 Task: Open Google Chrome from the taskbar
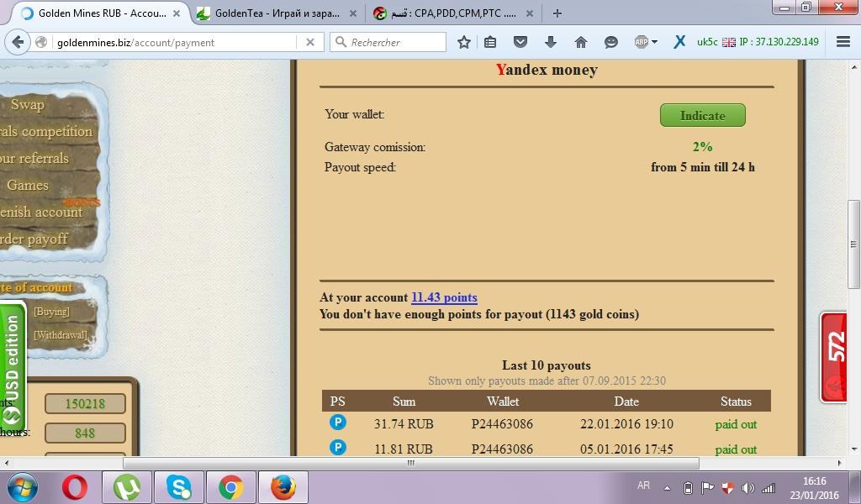231,487
